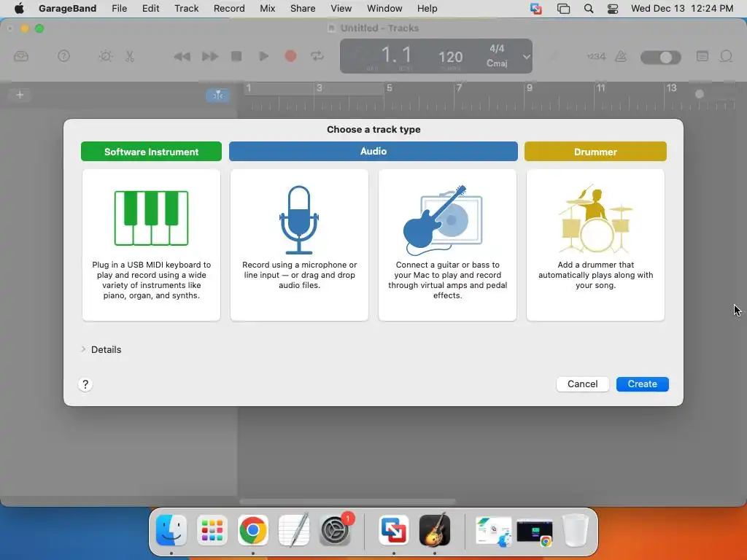Select the Drummer track card
The width and height of the screenshot is (747, 560).
tap(595, 245)
